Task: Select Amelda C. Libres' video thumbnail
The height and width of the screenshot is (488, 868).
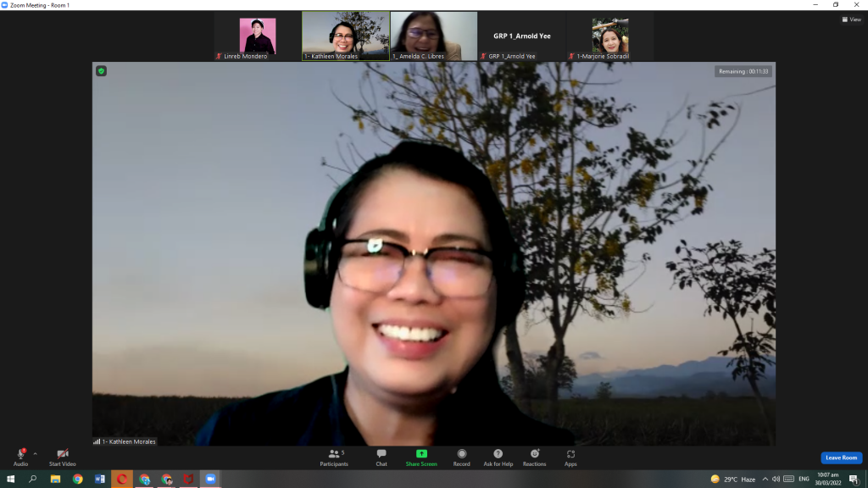Action: click(434, 36)
